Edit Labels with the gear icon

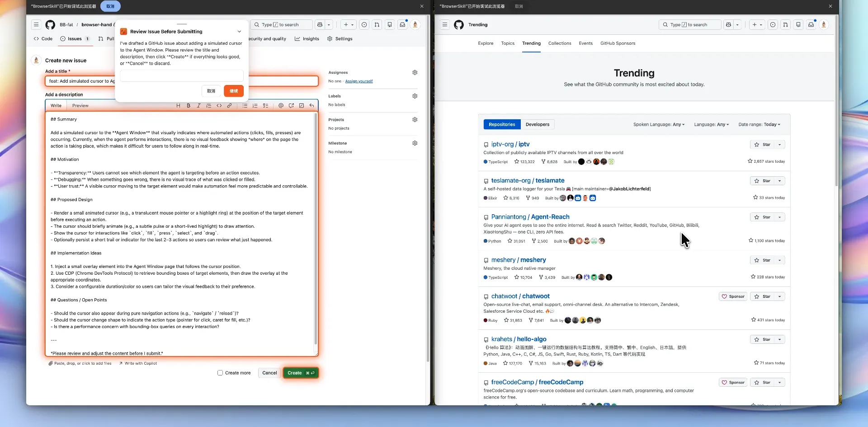415,96
